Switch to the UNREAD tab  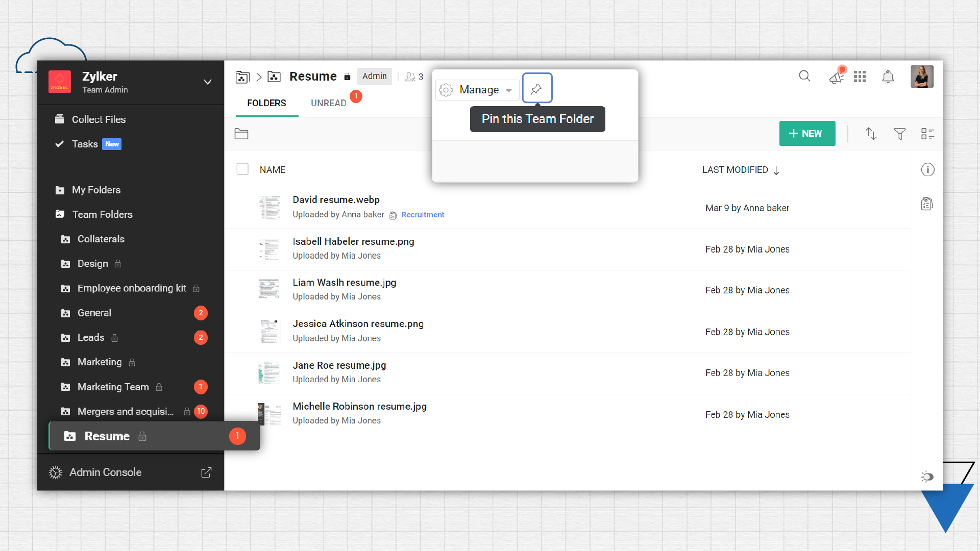(328, 103)
